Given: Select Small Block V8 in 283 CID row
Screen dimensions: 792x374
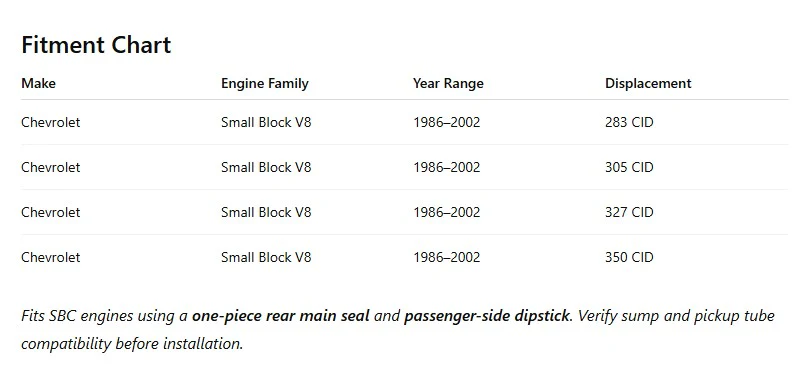Looking at the screenshot, I should [266, 122].
